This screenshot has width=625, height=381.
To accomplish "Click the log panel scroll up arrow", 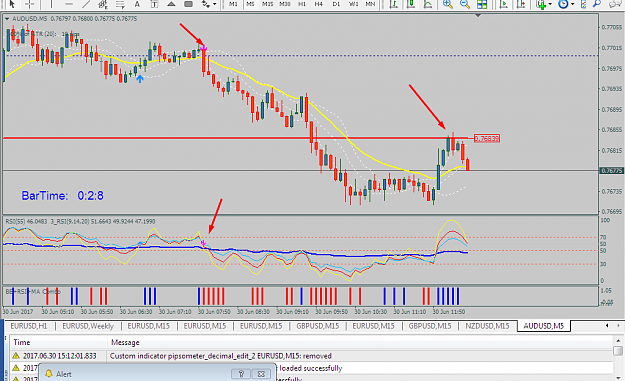I will coord(618,341).
